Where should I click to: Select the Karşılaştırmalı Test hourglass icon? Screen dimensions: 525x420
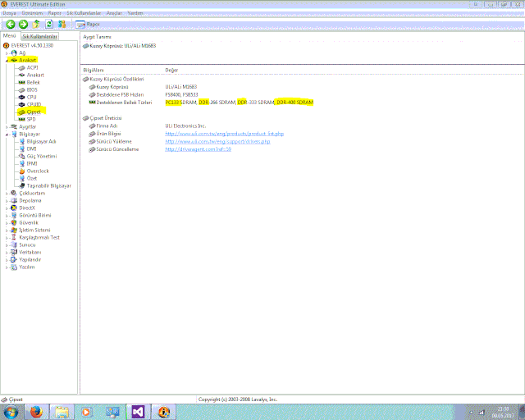[14, 237]
